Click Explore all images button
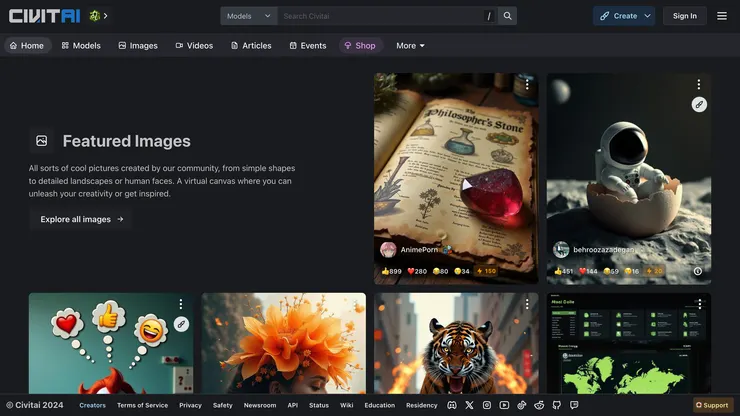Screen dimensions: 740x416 [x=81, y=219]
